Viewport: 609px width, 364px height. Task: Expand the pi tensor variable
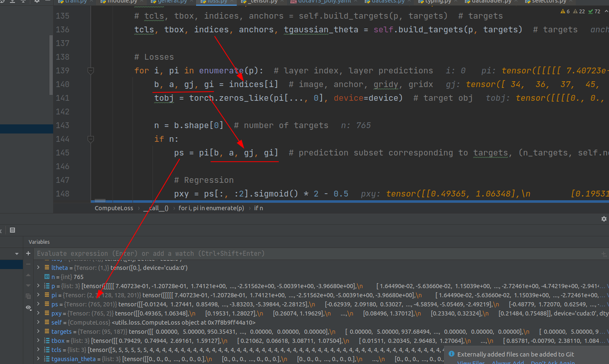click(x=39, y=295)
